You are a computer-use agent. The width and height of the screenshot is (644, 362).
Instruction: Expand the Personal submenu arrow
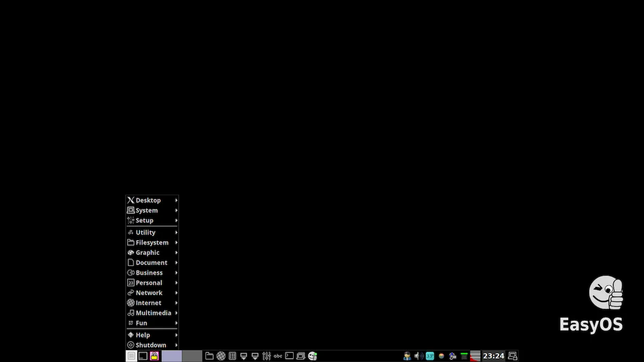click(x=176, y=283)
